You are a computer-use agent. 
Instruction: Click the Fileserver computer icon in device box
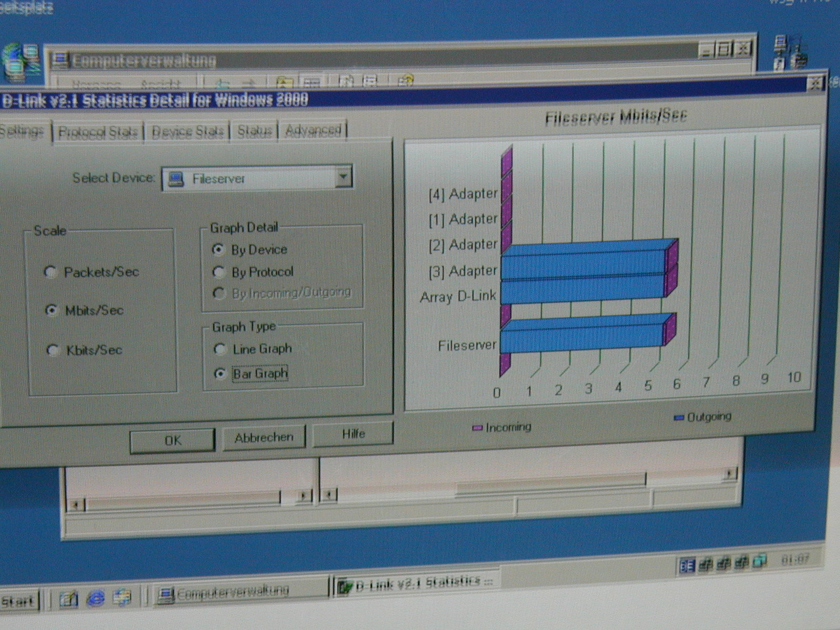(x=176, y=180)
